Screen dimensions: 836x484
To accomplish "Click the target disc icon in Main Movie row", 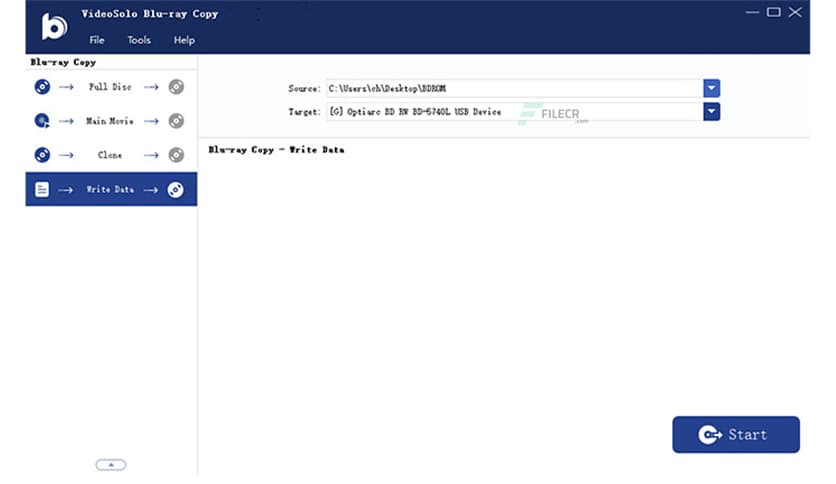I will coord(176,121).
